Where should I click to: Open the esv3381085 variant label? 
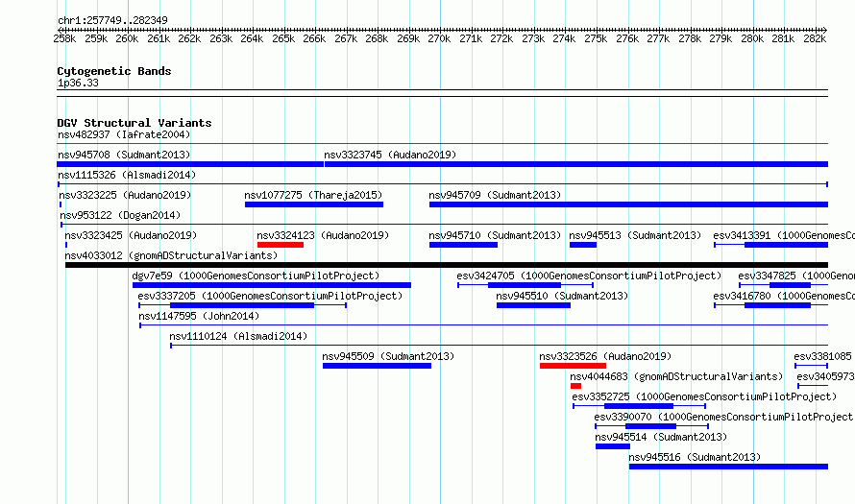click(x=822, y=356)
